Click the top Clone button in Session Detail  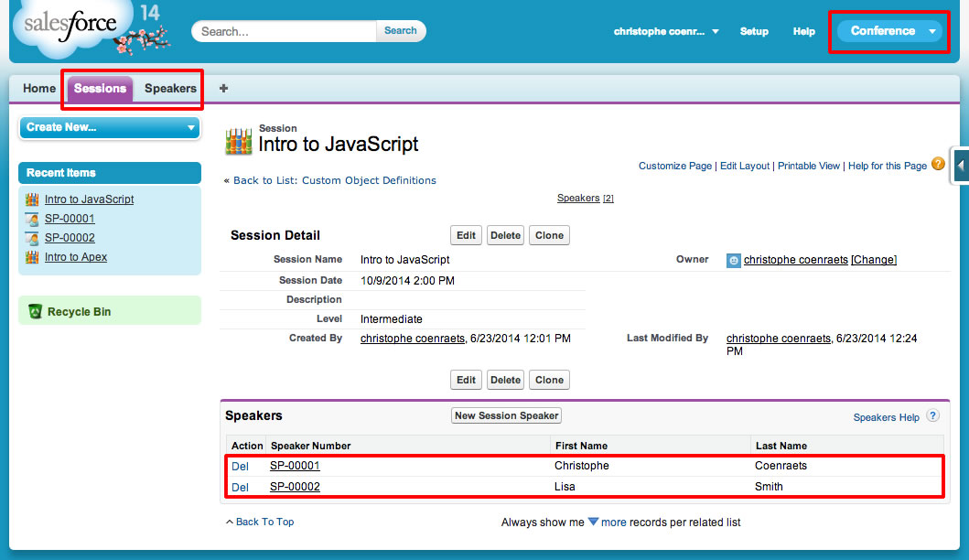549,235
